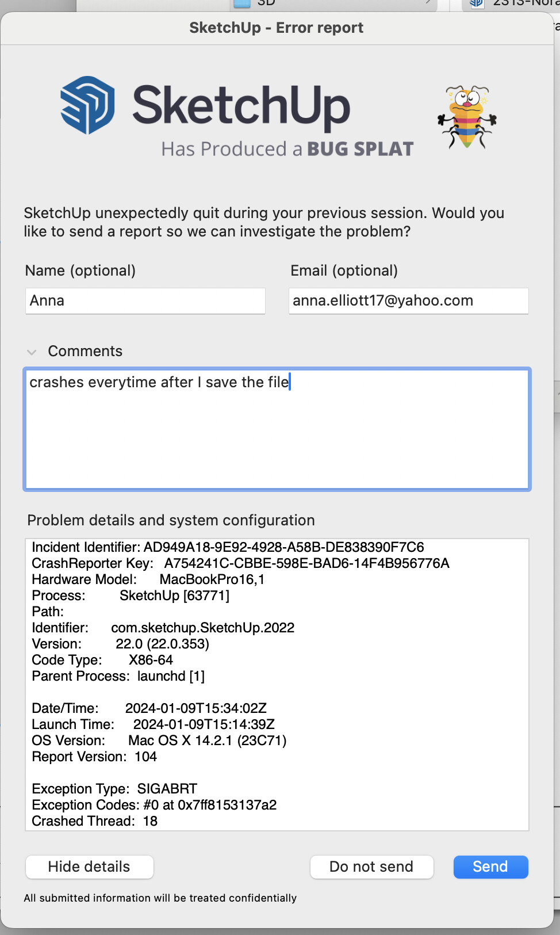560x935 pixels.
Task: Collapse the Comments section chevron
Action: pyautogui.click(x=32, y=352)
